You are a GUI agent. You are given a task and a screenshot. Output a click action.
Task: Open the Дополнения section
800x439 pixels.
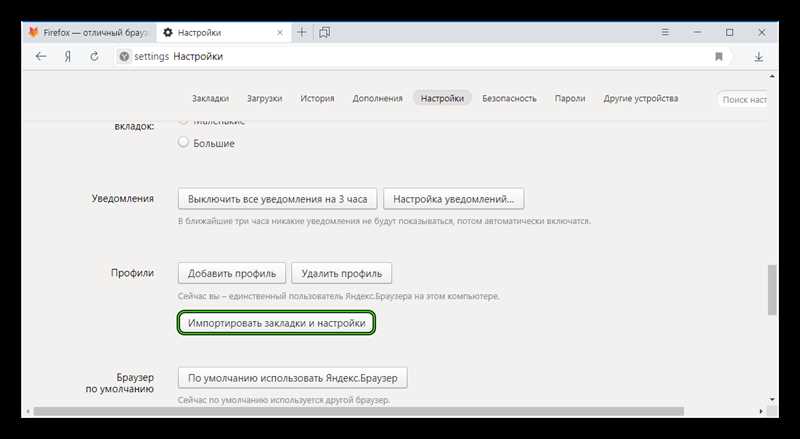[x=377, y=99]
